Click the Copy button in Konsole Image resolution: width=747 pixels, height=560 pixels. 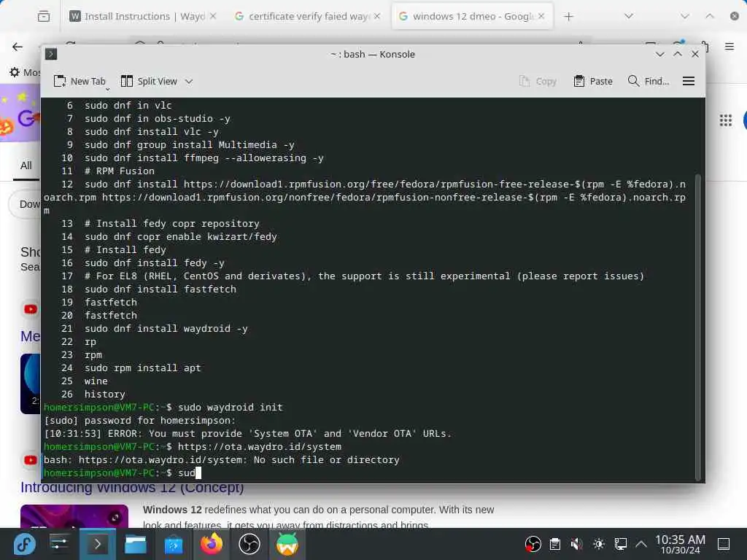538,82
